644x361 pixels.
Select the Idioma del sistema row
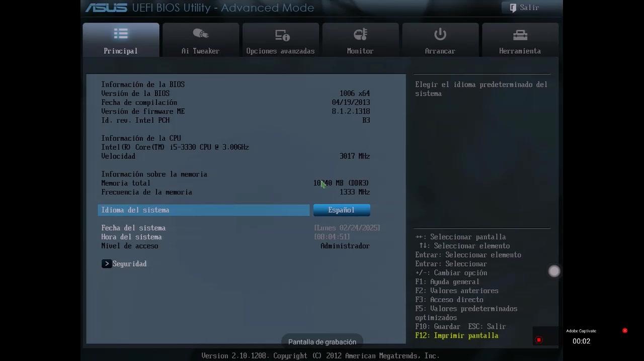click(x=204, y=210)
